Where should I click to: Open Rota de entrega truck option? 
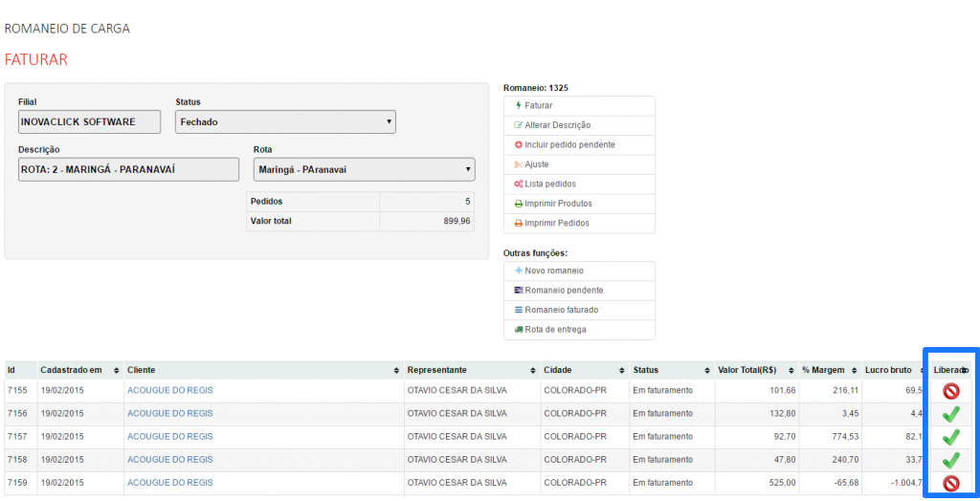pos(555,330)
